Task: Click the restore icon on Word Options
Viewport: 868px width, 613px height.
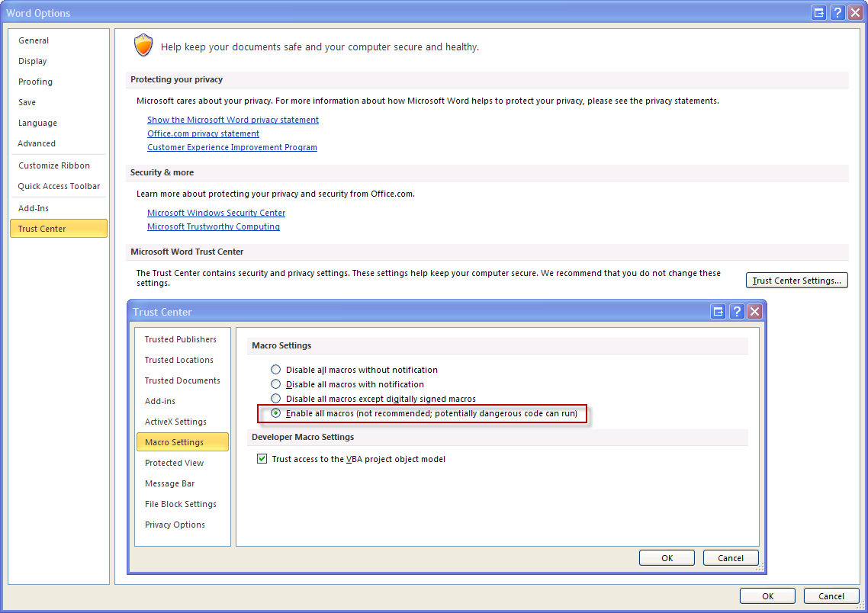Action: click(x=818, y=12)
